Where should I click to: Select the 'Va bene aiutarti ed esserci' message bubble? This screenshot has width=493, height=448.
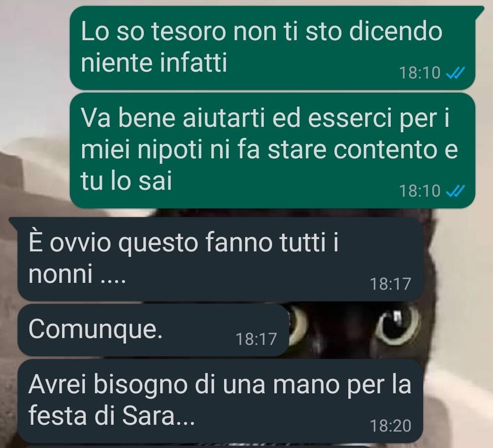272,151
